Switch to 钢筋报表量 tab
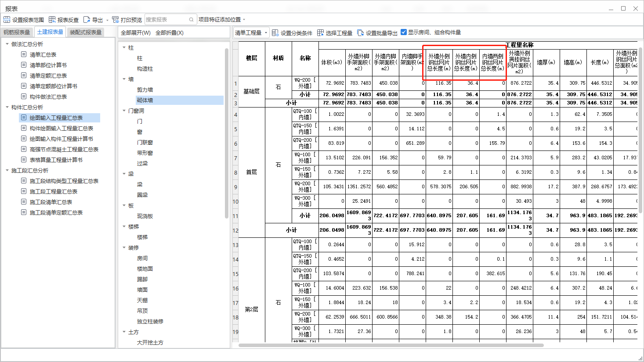 click(17, 32)
